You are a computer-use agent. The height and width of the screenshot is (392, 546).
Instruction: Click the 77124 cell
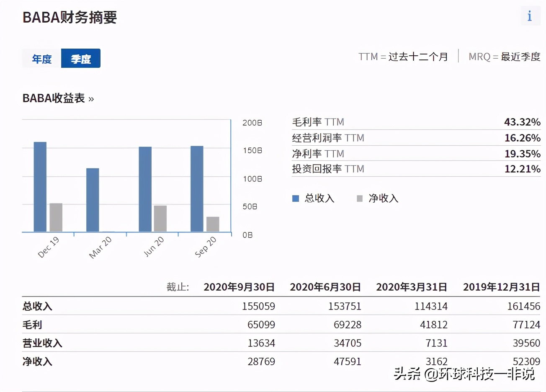527,325
